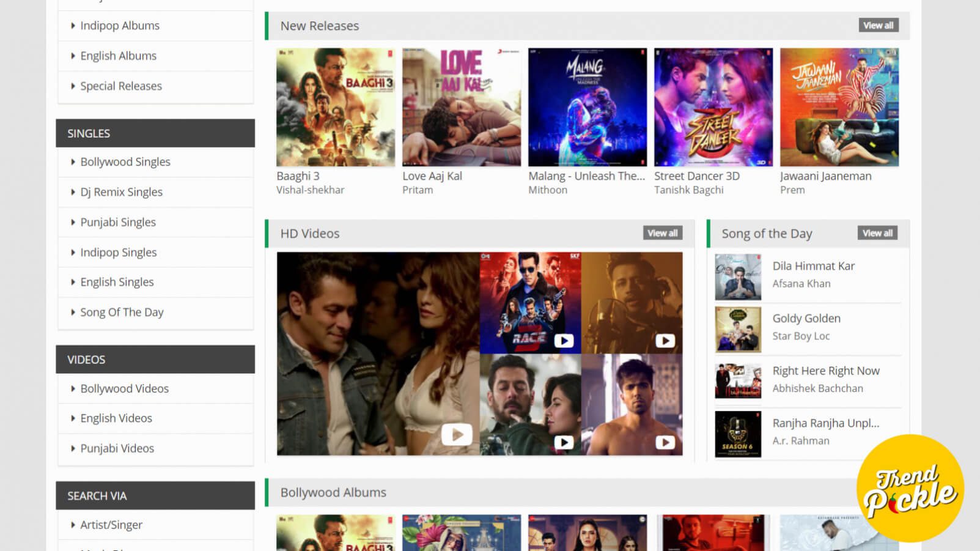The width and height of the screenshot is (980, 551).
Task: Open Dila Himmat Kar song thumbnail
Action: [738, 277]
